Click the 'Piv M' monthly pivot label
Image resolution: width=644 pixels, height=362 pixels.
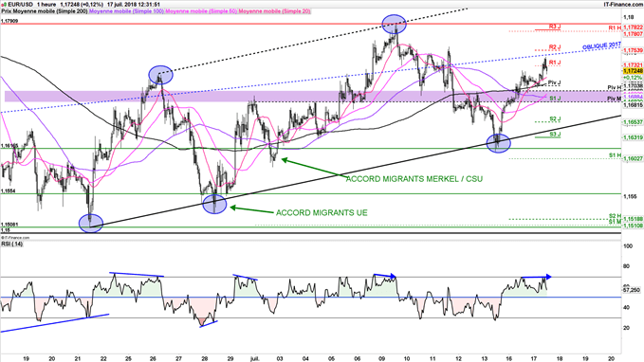[615, 99]
